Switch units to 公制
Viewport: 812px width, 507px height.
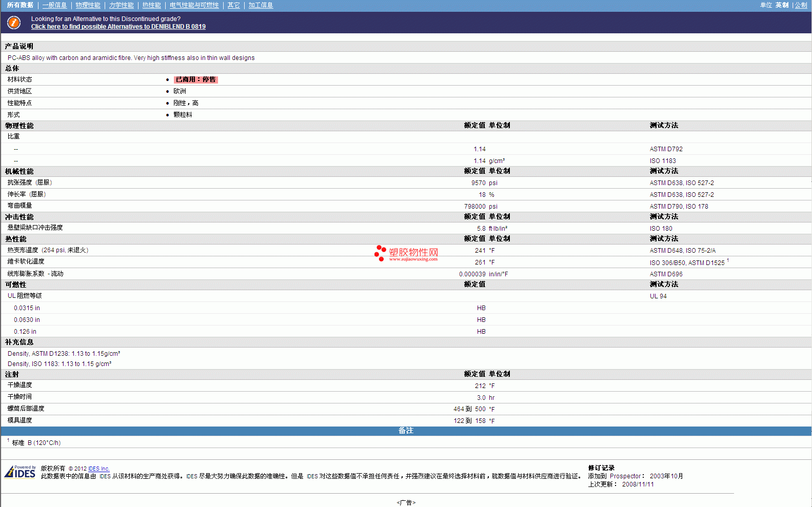click(x=801, y=5)
